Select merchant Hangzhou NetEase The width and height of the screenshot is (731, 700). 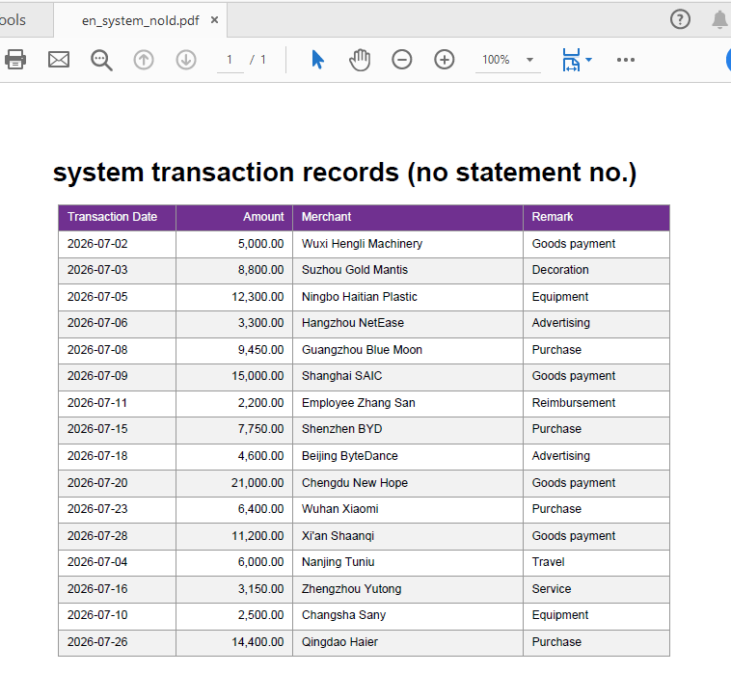pos(353,323)
